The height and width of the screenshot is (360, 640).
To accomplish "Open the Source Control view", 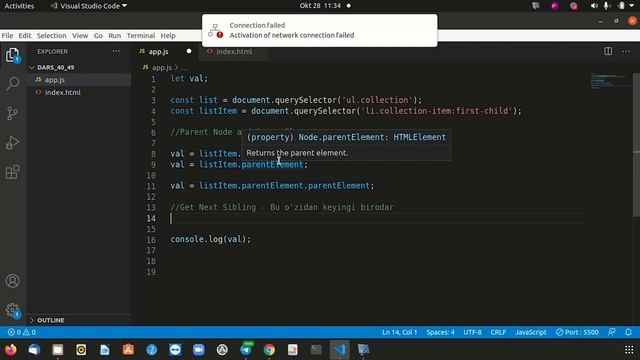I will pos(12,113).
